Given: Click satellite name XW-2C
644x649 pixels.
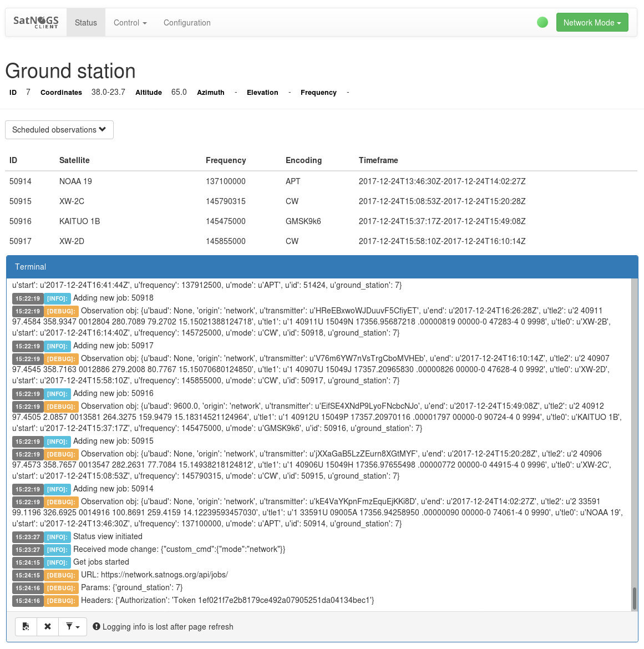Looking at the screenshot, I should [x=72, y=201].
